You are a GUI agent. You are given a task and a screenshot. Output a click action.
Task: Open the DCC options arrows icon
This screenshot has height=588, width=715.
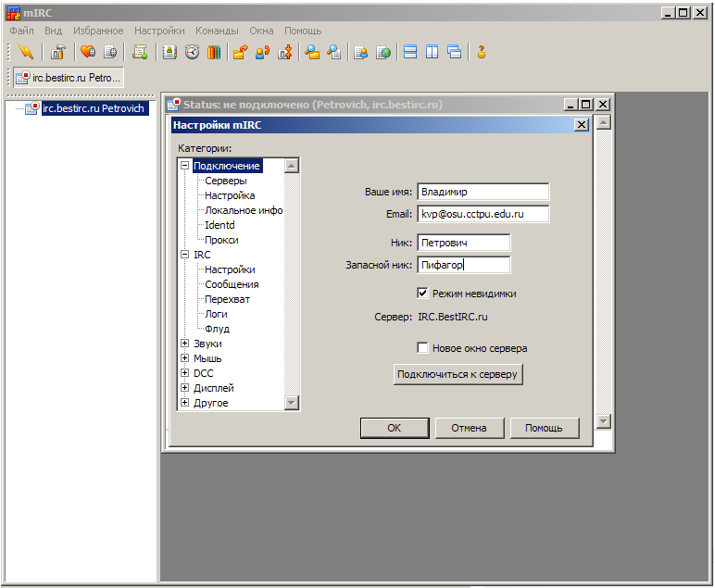(x=285, y=52)
